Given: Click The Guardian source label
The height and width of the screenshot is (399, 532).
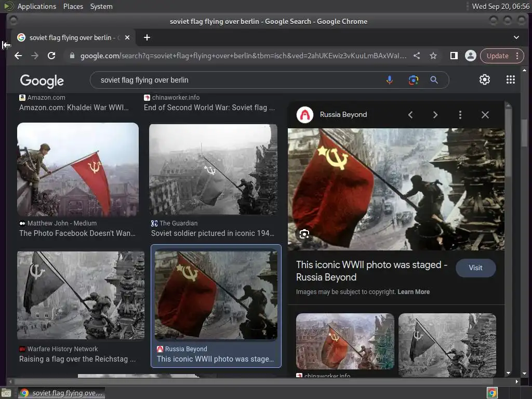Looking at the screenshot, I should coord(179,223).
